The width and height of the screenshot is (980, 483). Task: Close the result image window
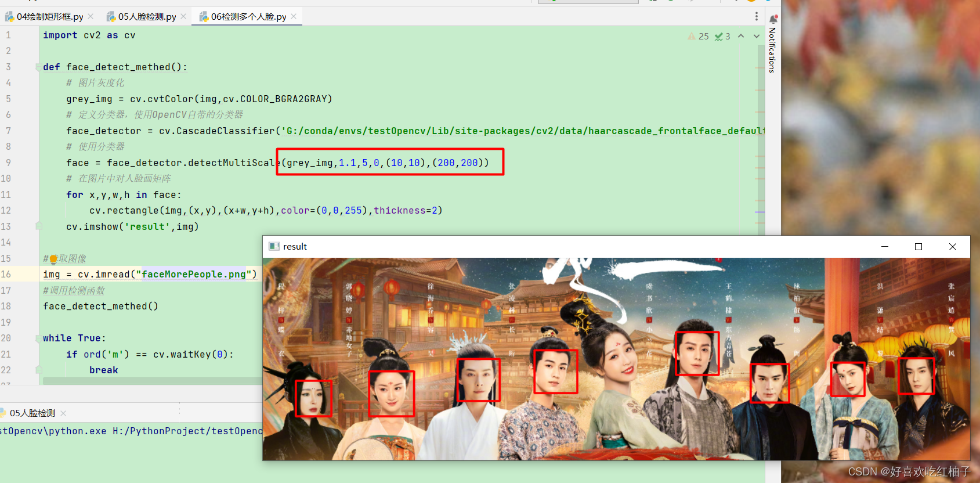click(953, 246)
